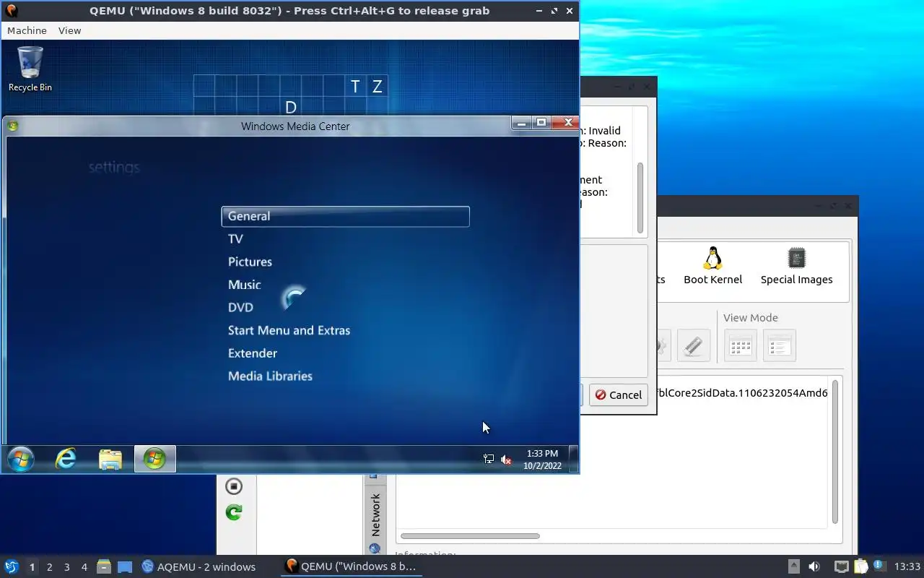This screenshot has width=924, height=578.
Task: Open Start Menu and Extras settings
Action: pos(289,330)
